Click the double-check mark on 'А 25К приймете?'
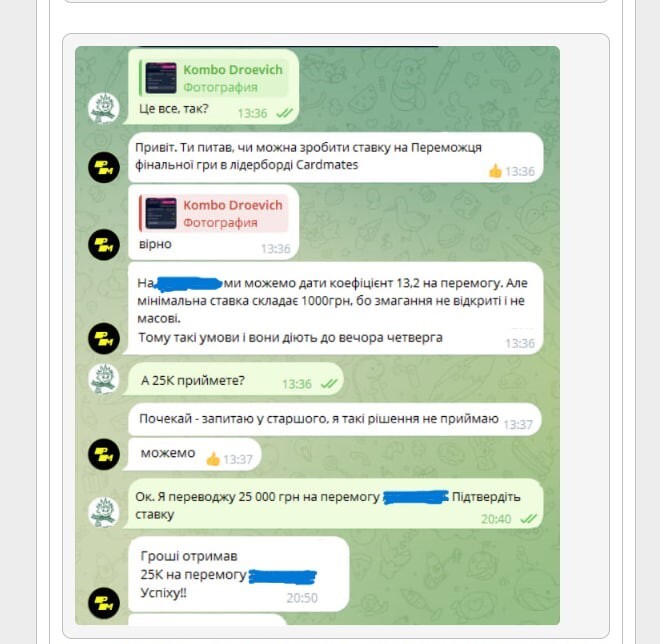The height and width of the screenshot is (644, 660). coord(329,384)
